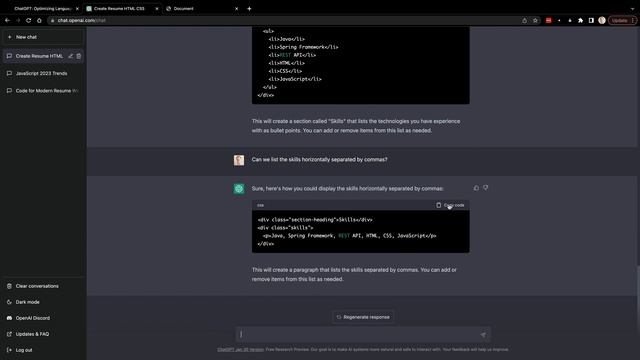
Task: Click the Log out arrow icon
Action: point(9,350)
